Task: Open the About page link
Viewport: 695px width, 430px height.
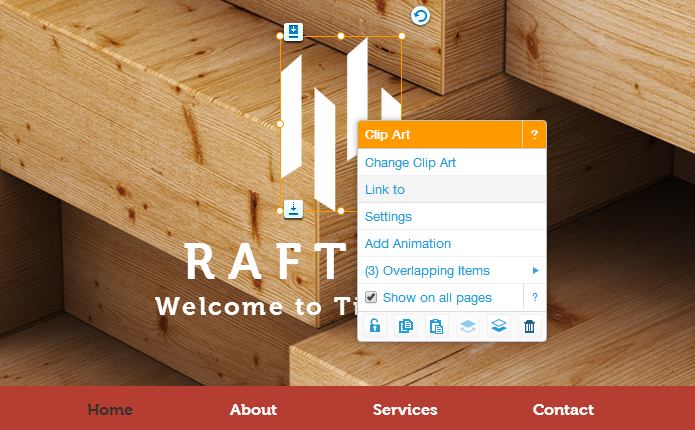Action: [x=254, y=410]
